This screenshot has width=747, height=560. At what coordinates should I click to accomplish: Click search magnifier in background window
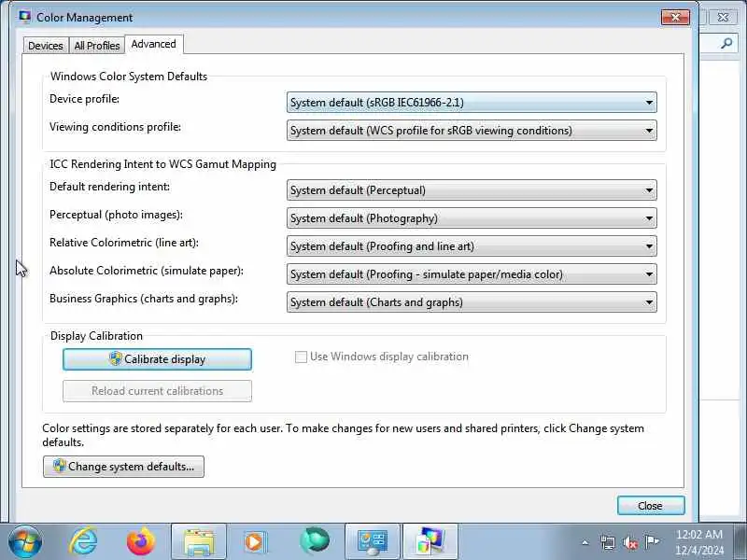[726, 44]
